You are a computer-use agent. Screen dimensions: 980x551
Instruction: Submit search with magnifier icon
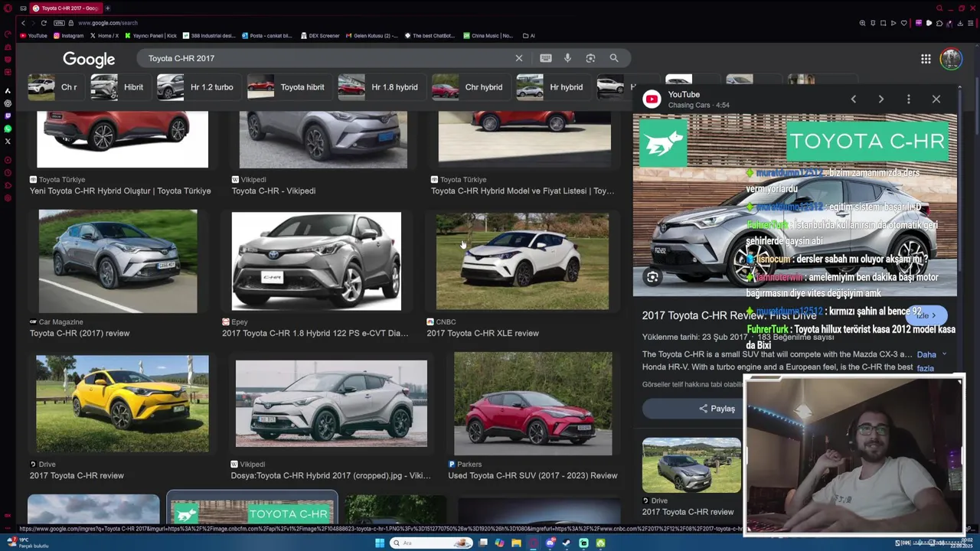[613, 58]
